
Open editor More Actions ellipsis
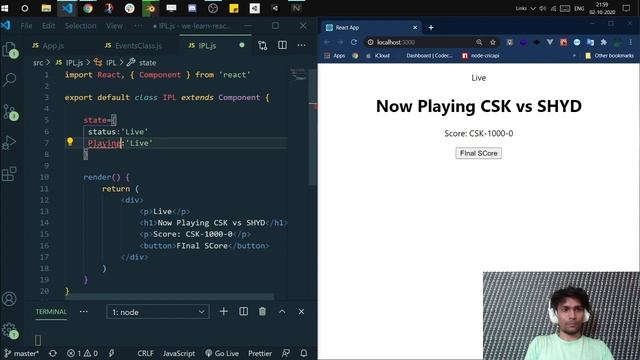[x=302, y=45]
